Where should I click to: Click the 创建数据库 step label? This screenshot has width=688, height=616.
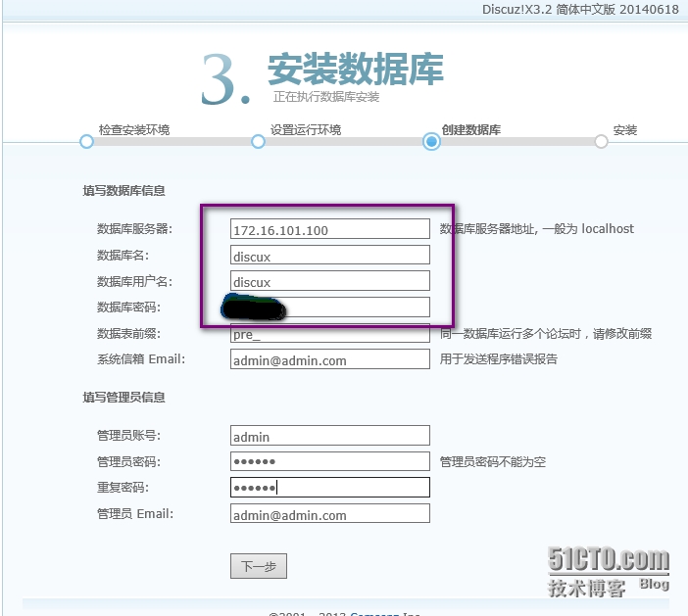pos(471,130)
